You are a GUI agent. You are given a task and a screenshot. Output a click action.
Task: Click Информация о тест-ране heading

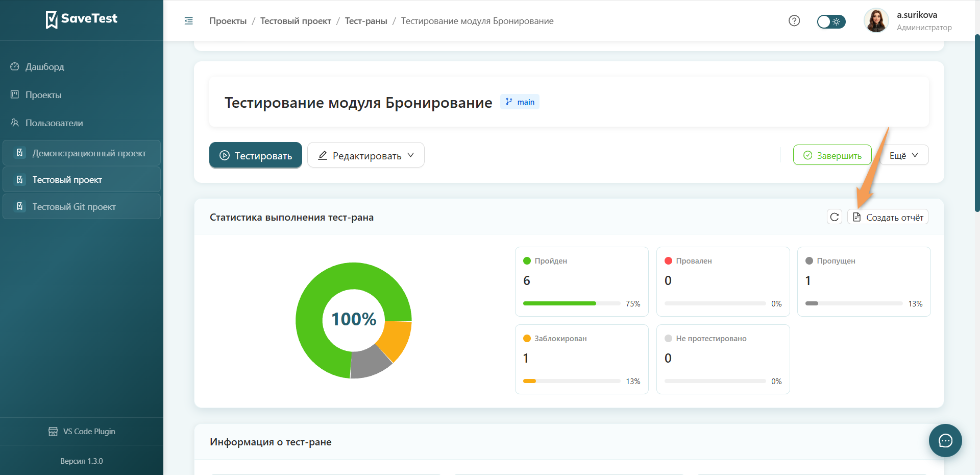pos(271,442)
